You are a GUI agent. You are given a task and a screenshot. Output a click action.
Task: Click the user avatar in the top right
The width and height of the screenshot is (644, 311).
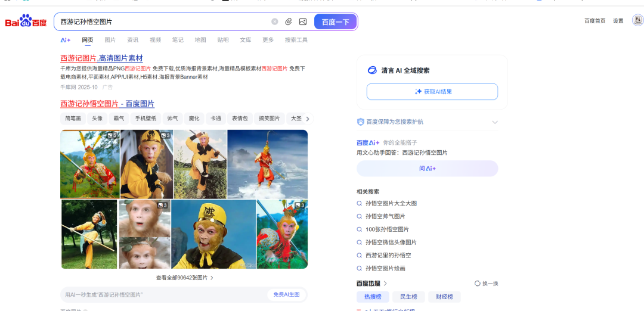tap(637, 21)
